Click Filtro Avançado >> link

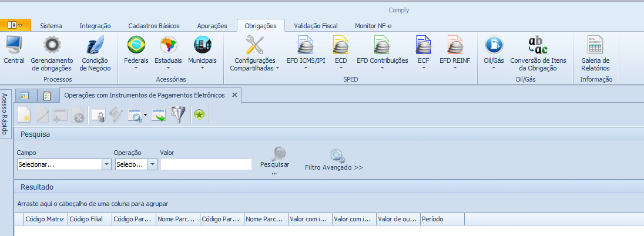334,167
